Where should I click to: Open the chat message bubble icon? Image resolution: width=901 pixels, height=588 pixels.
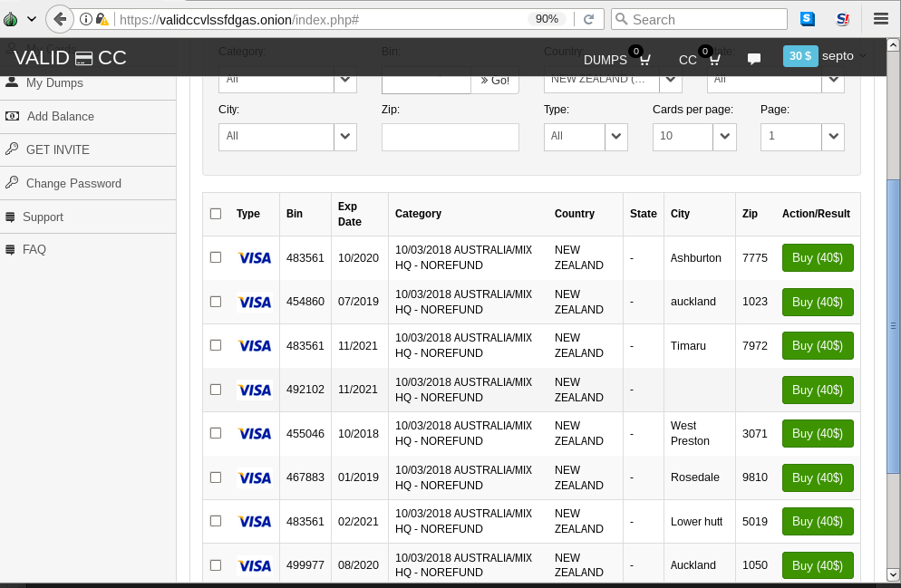pos(754,59)
